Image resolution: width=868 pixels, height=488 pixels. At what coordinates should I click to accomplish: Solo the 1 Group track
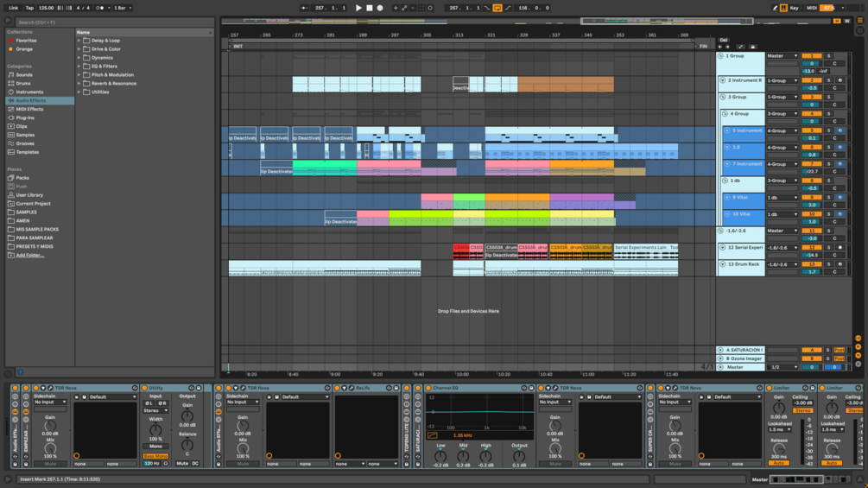[x=828, y=56]
